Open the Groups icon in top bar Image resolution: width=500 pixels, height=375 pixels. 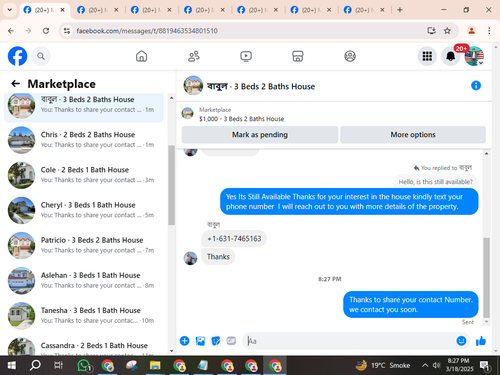pyautogui.click(x=350, y=56)
